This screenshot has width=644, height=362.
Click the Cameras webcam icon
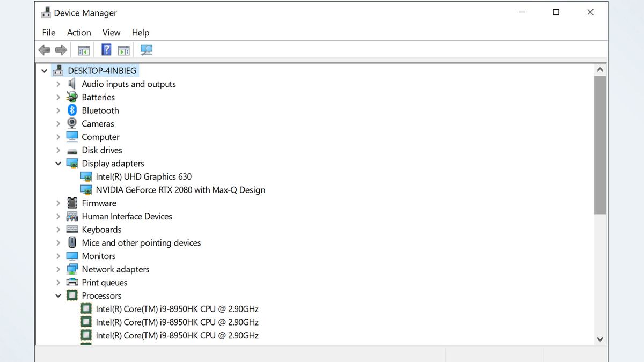pyautogui.click(x=72, y=123)
